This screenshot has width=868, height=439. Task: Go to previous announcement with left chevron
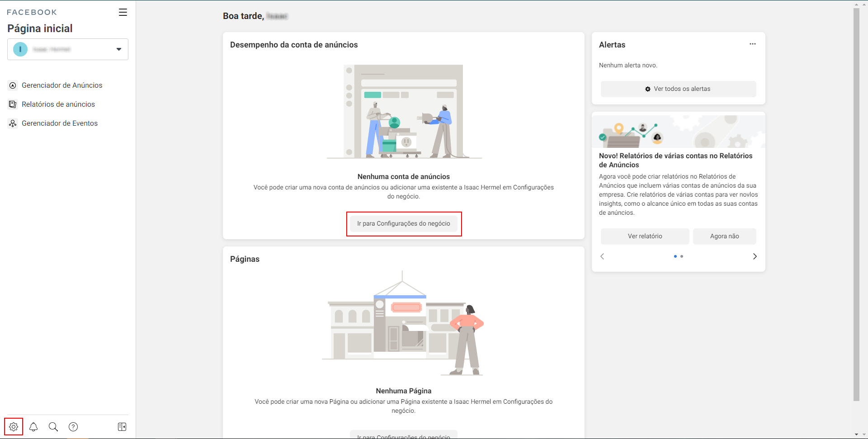coord(602,256)
